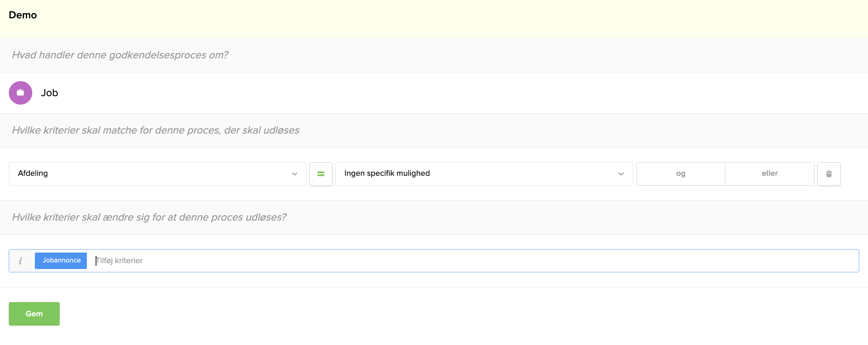The image size is (868, 345).
Task: Click the Demo page title
Action: (23, 15)
